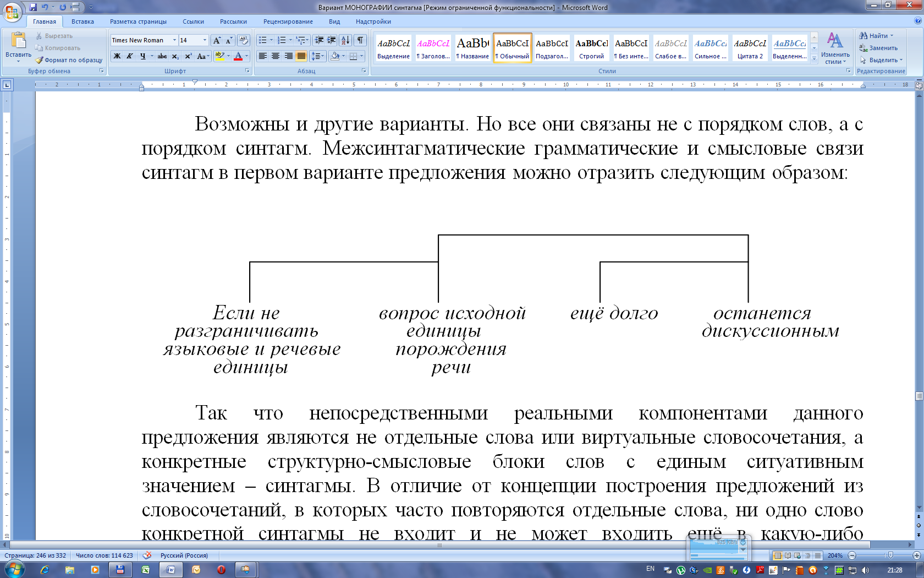The width and height of the screenshot is (924, 578).
Task: Click the Изменить стили icon
Action: click(835, 41)
